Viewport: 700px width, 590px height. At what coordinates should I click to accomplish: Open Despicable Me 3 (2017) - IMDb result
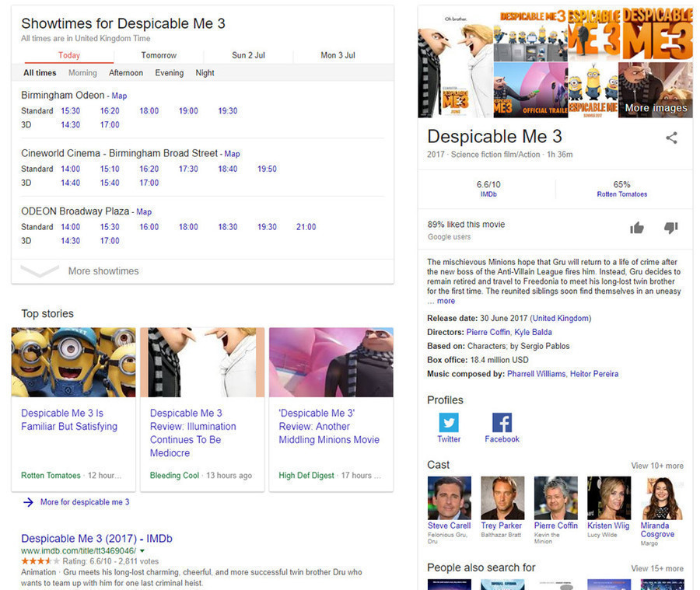click(97, 539)
